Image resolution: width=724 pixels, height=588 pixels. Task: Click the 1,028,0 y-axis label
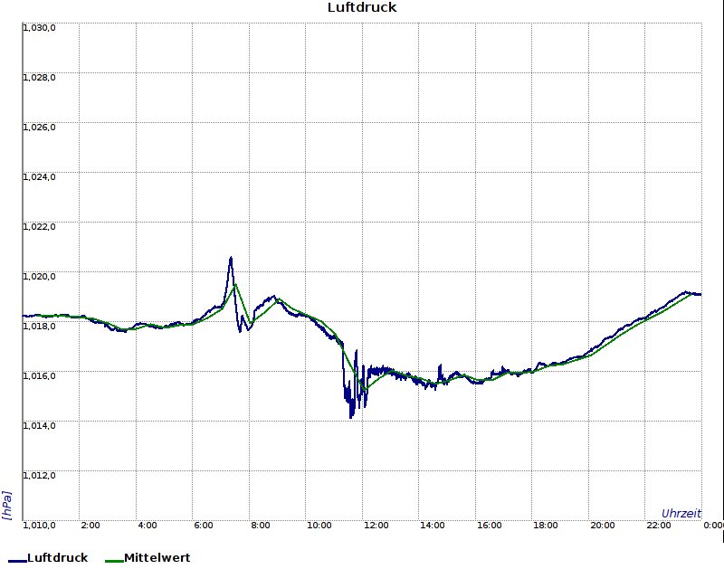pyautogui.click(x=39, y=78)
